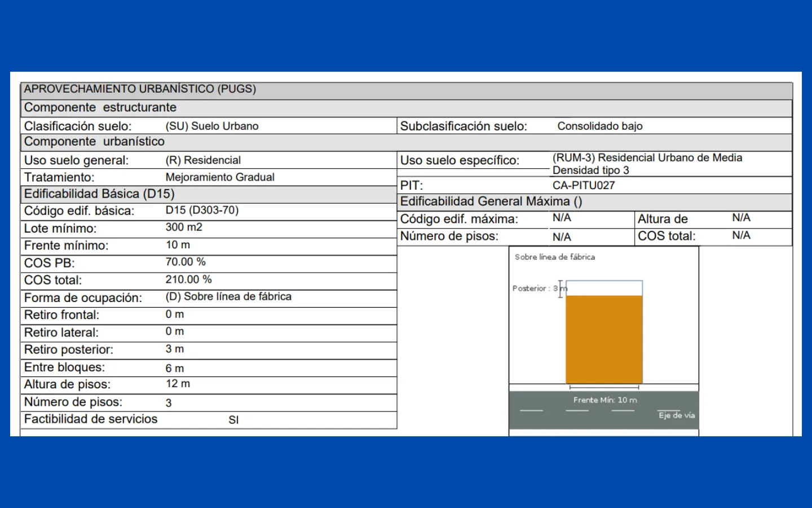Select the PIT code 'CA-PITU027'
Image resolution: width=812 pixels, height=508 pixels.
(x=584, y=185)
